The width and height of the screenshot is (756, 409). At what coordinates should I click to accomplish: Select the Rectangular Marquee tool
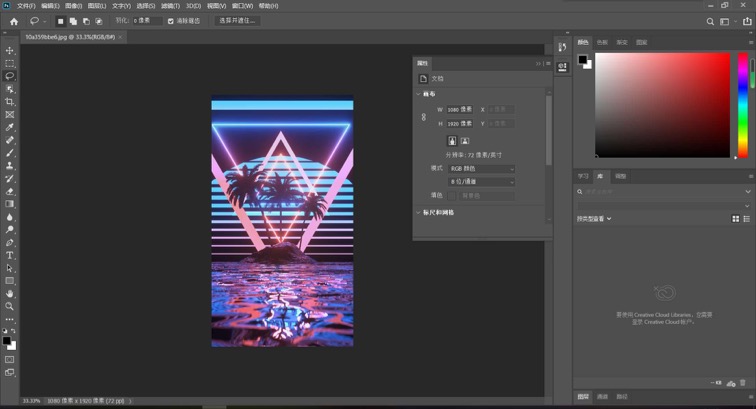tap(9, 63)
